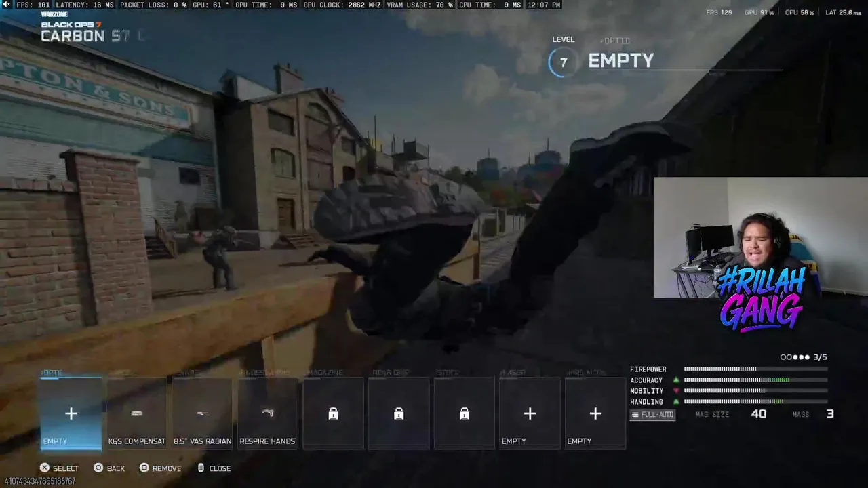
Task: Click the FPS: 101 overlay stat
Action: (x=33, y=5)
